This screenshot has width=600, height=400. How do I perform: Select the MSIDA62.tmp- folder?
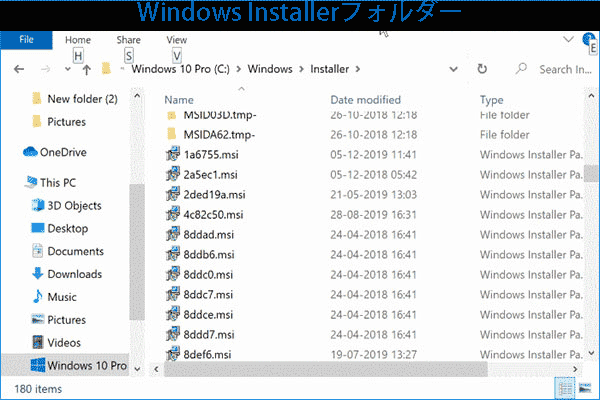(219, 135)
